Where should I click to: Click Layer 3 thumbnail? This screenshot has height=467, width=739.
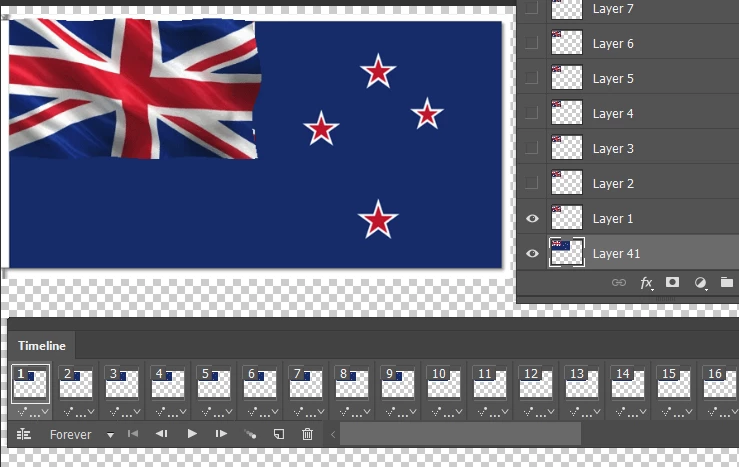tap(567, 147)
